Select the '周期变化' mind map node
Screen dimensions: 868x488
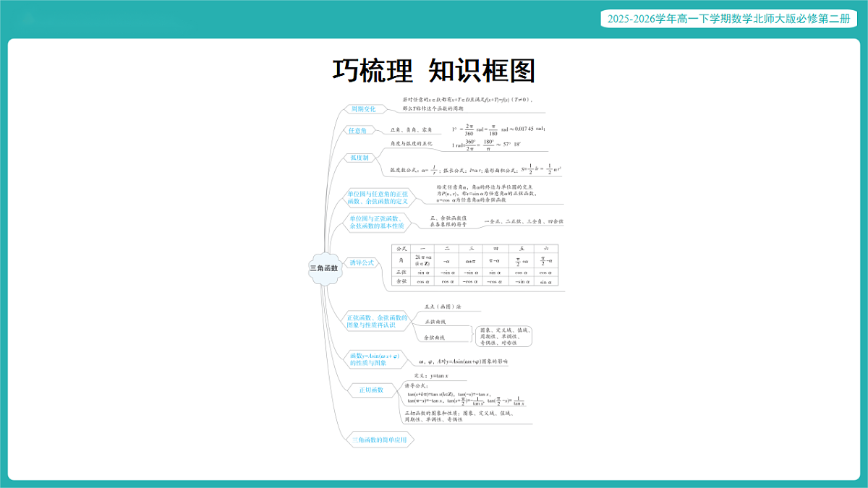pyautogui.click(x=364, y=109)
